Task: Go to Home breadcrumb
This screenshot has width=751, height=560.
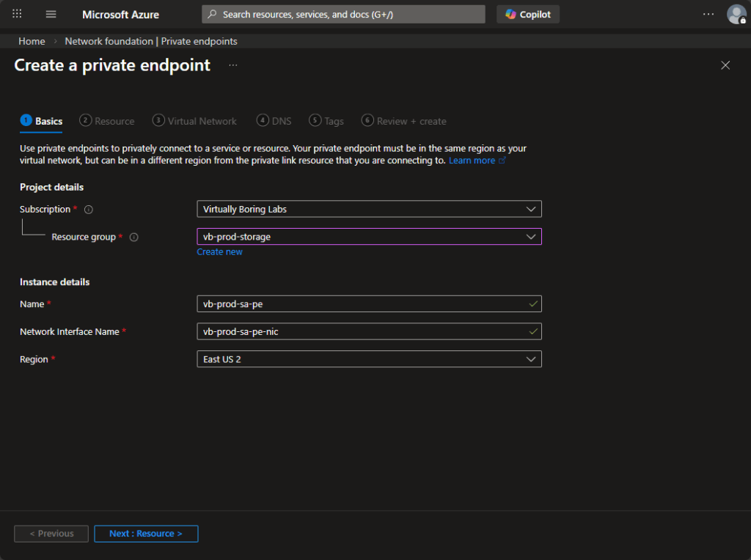Action: (x=32, y=41)
